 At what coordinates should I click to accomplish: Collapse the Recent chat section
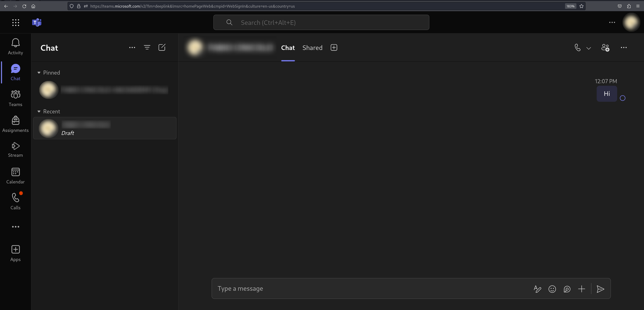coord(39,112)
